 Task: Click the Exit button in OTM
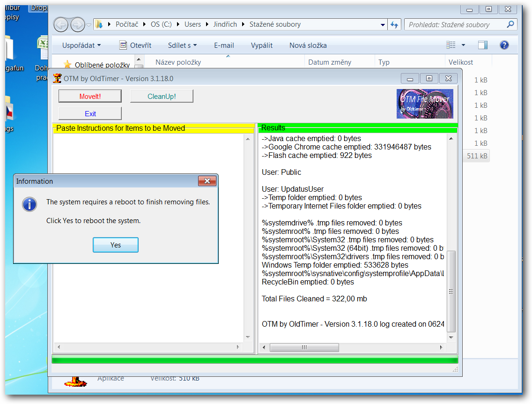coord(90,113)
